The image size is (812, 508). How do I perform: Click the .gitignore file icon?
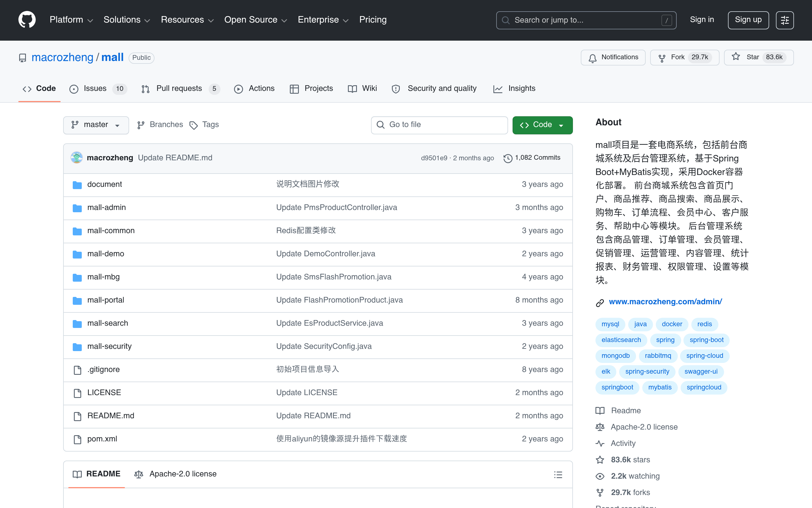(x=77, y=370)
